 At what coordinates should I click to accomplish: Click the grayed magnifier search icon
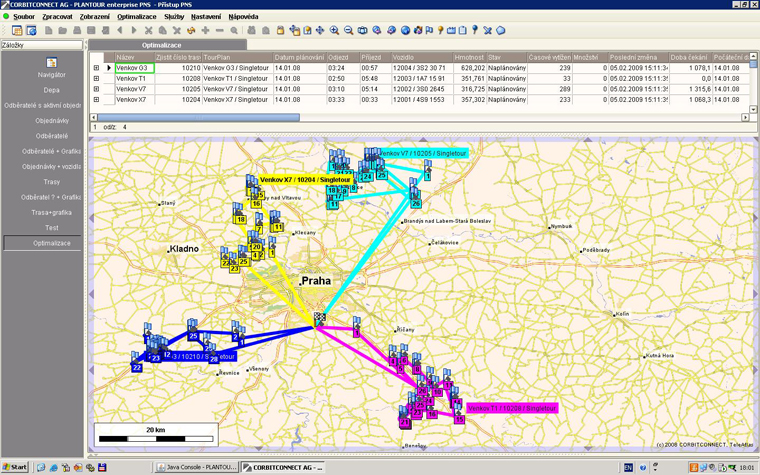click(x=234, y=31)
